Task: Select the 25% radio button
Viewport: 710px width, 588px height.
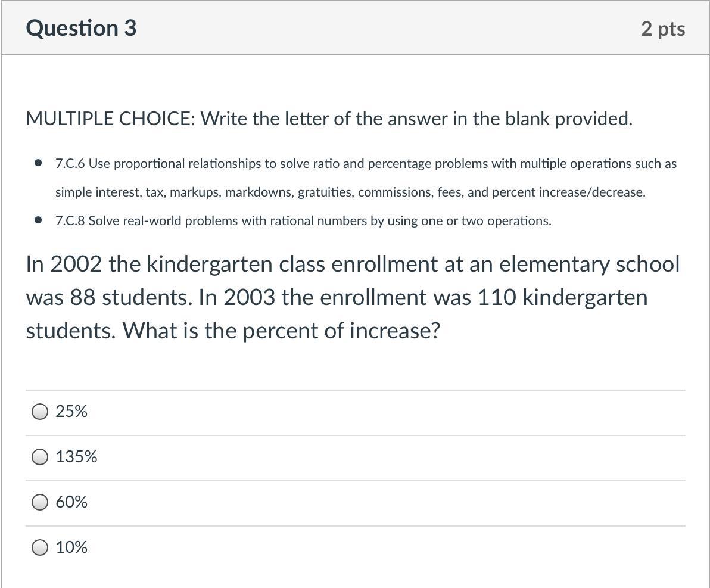Action: (x=40, y=412)
